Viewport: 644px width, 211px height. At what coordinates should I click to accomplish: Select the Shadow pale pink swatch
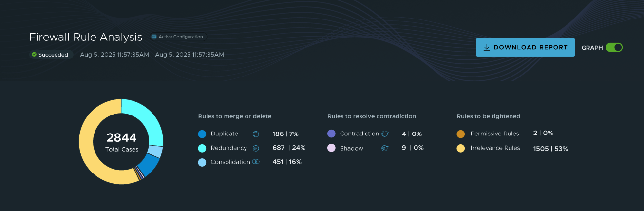[x=331, y=148]
